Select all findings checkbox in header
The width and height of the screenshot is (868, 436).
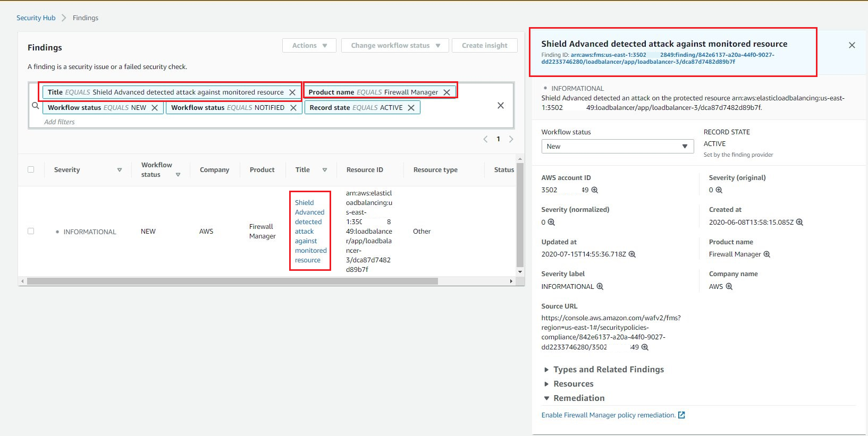tap(31, 169)
